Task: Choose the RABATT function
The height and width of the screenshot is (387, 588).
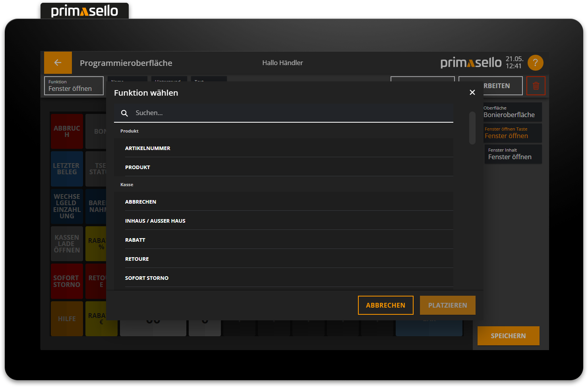Action: (x=135, y=240)
